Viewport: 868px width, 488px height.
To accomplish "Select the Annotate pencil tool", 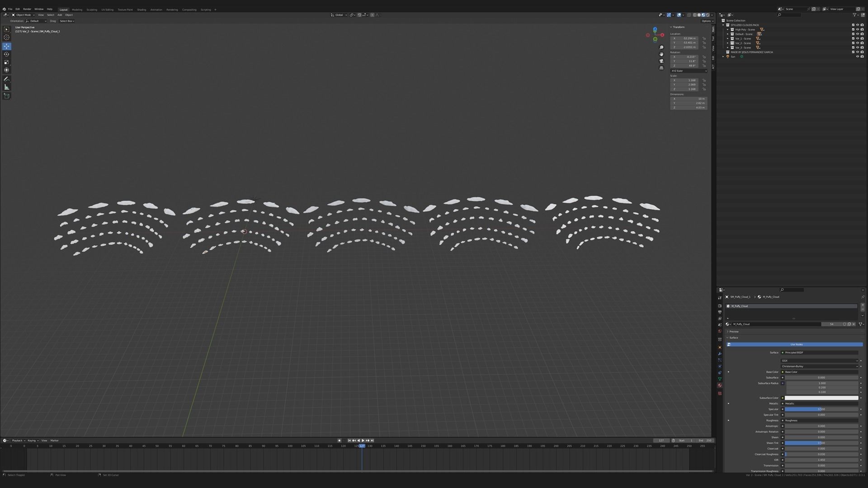I will click(6, 79).
